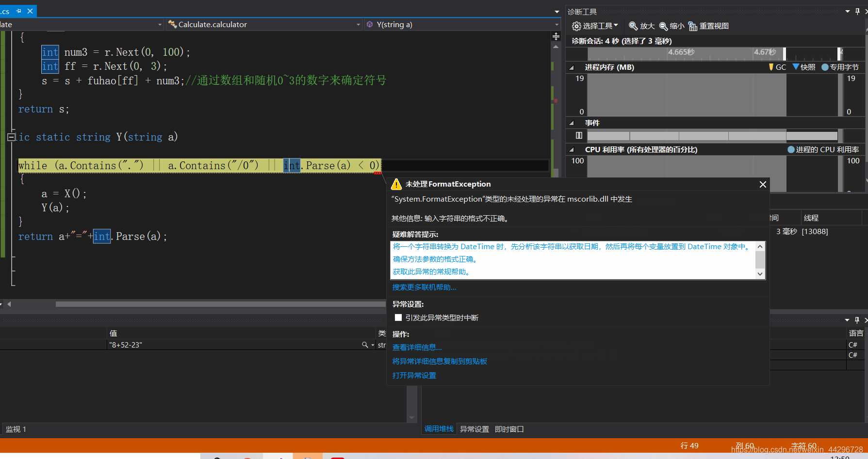Click '查看详细信息...' action link
Screen dimensions: 868x459
pyautogui.click(x=417, y=348)
